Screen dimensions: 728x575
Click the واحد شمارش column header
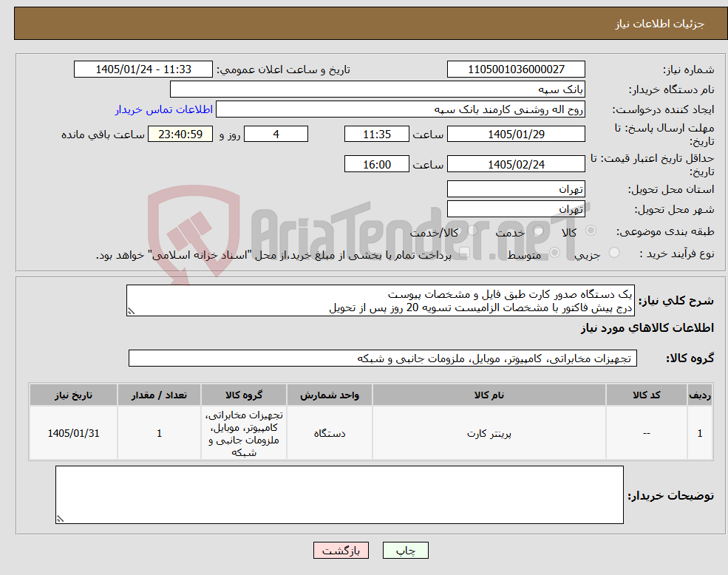click(x=329, y=395)
